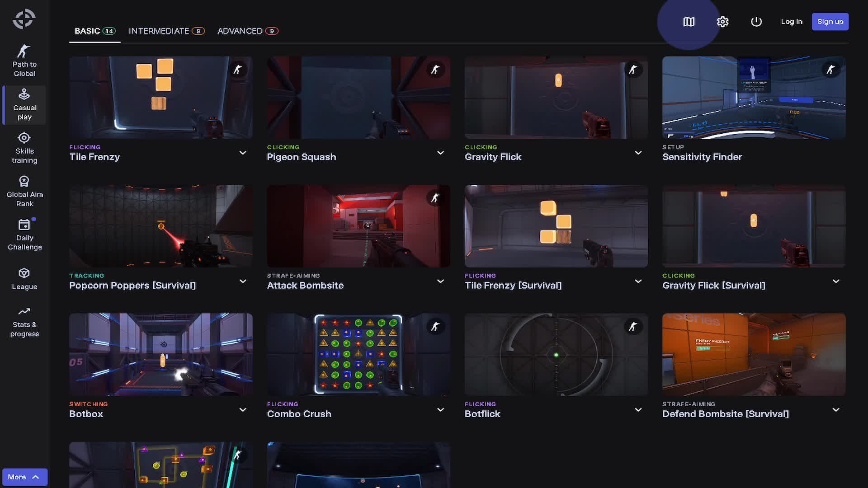The image size is (868, 488).
Task: Open the Daily Challenge section
Action: pos(24,235)
